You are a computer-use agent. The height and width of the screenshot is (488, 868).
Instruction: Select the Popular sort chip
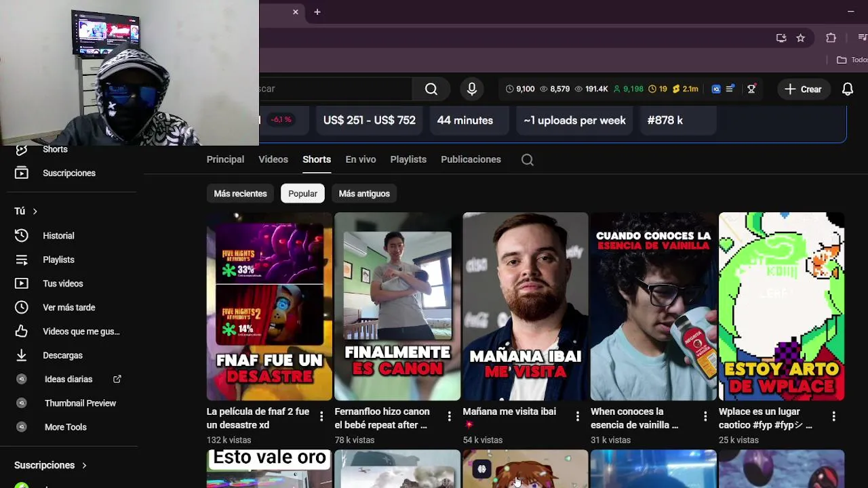pos(302,193)
